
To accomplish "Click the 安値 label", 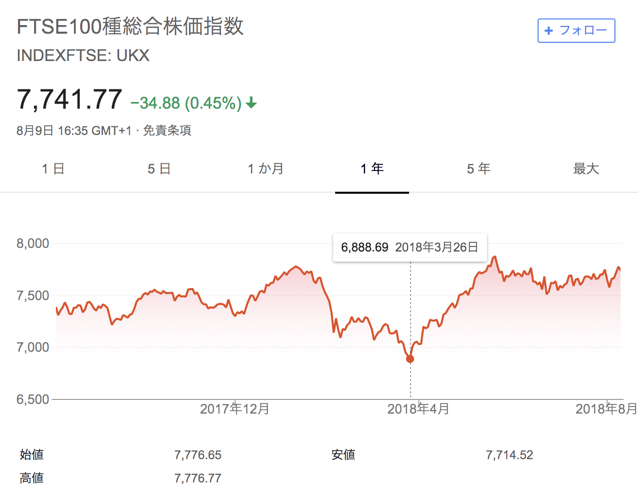I will click(x=343, y=455).
